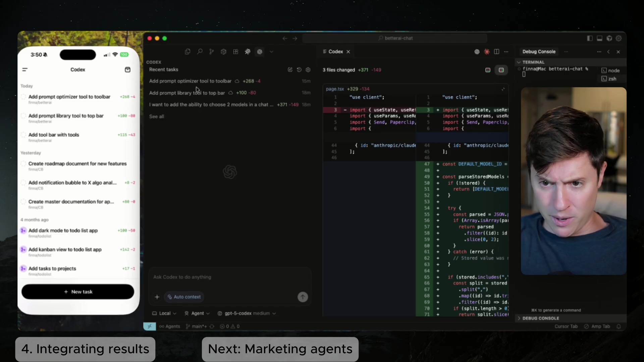644x362 pixels.
Task: Open errors and warnings count in status bar
Action: coord(230,326)
